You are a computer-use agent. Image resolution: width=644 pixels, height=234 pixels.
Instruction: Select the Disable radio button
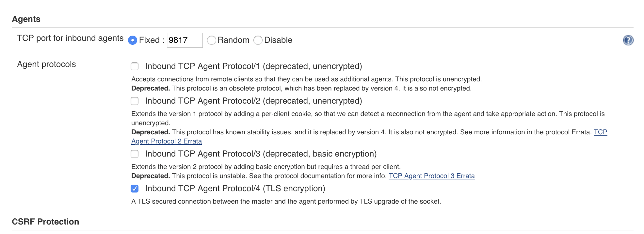[x=258, y=40]
